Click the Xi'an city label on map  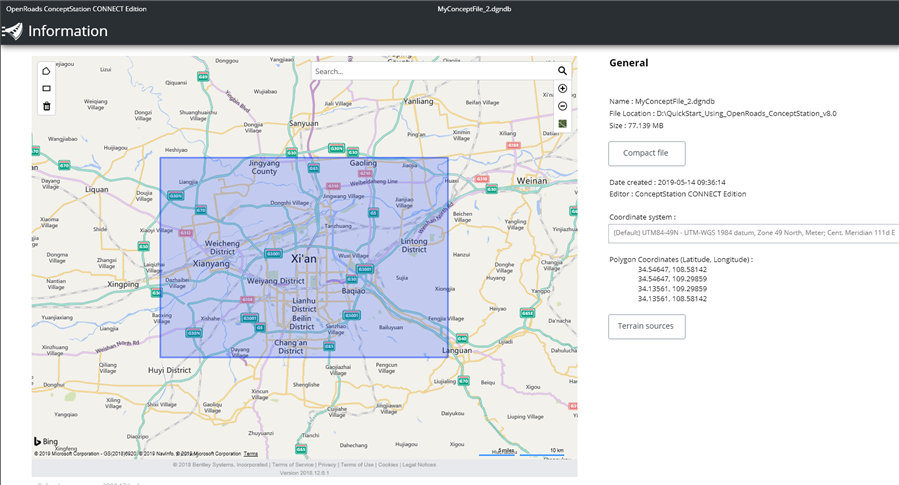pyautogui.click(x=303, y=258)
